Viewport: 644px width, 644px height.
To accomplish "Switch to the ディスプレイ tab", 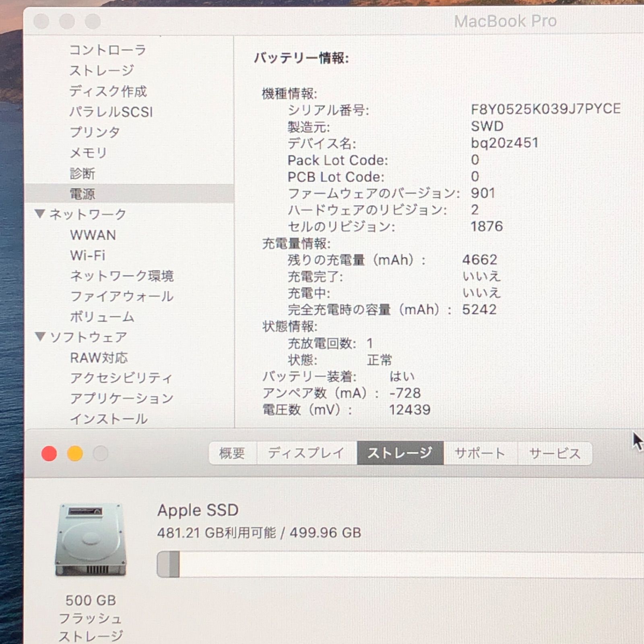I will tap(306, 453).
